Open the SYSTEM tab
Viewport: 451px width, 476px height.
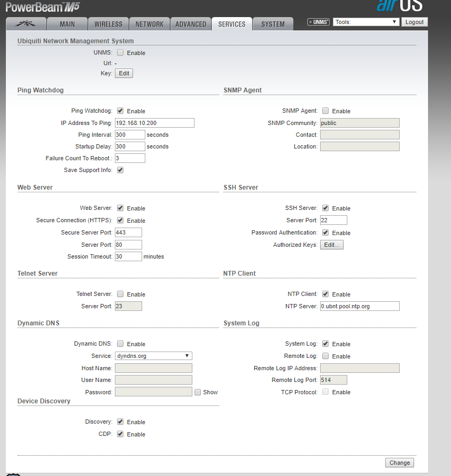pos(273,24)
